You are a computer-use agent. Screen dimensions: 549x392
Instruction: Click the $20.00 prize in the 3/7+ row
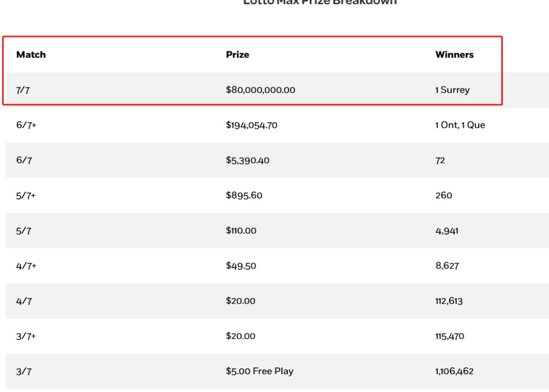pos(241,336)
